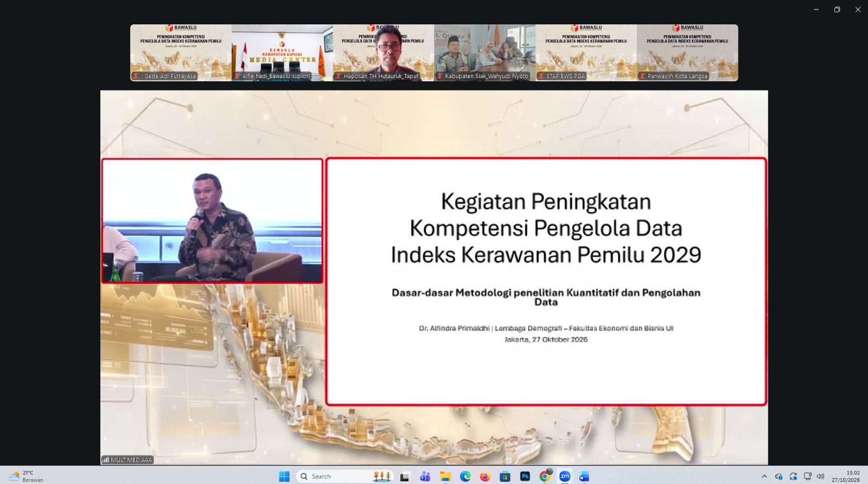The height and width of the screenshot is (484, 868).
Task: Open the clock showing 15.02 and 27/10/2026
Action: (846, 476)
